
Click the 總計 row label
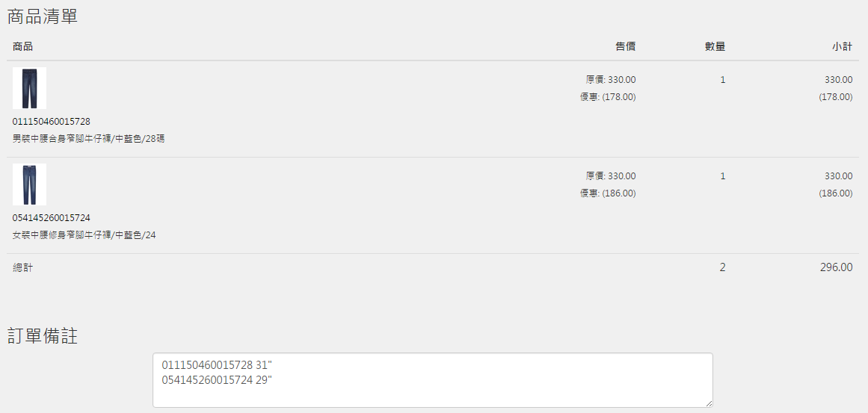pyautogui.click(x=23, y=267)
